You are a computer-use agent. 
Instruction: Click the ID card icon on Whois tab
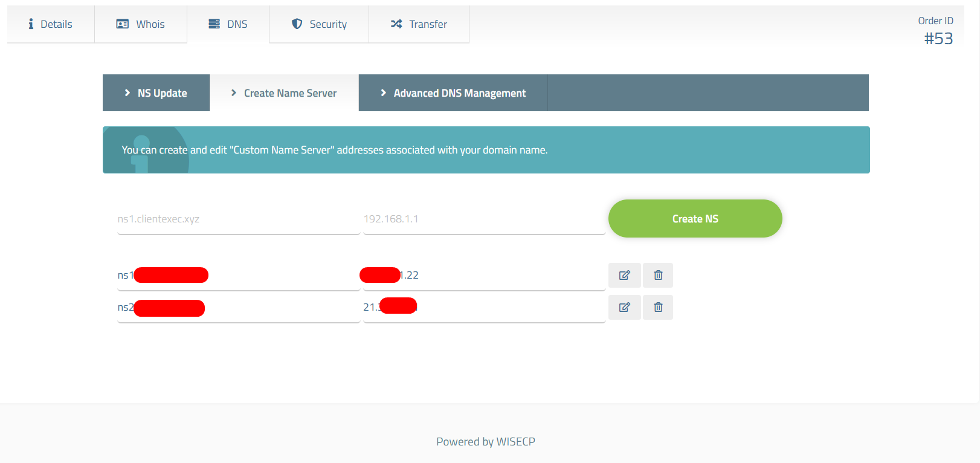(123, 24)
